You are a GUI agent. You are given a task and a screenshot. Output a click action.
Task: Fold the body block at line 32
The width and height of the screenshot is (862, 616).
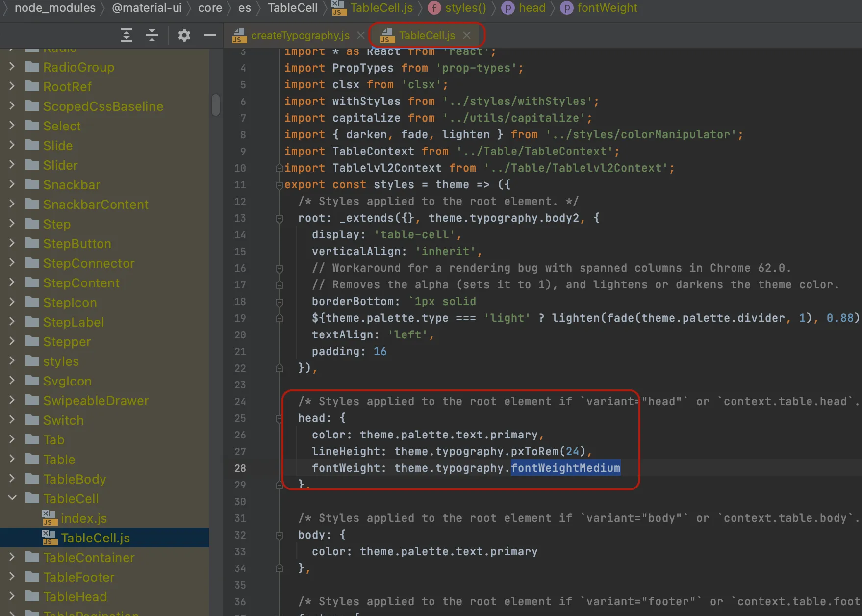(279, 535)
